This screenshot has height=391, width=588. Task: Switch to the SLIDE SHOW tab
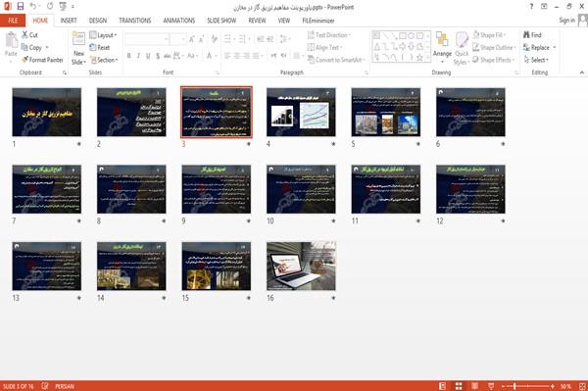point(221,21)
